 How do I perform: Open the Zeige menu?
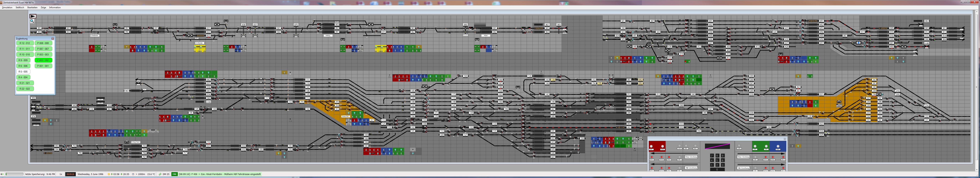pyautogui.click(x=43, y=7)
